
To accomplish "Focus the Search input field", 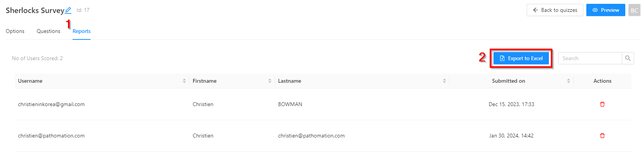I will 590,58.
